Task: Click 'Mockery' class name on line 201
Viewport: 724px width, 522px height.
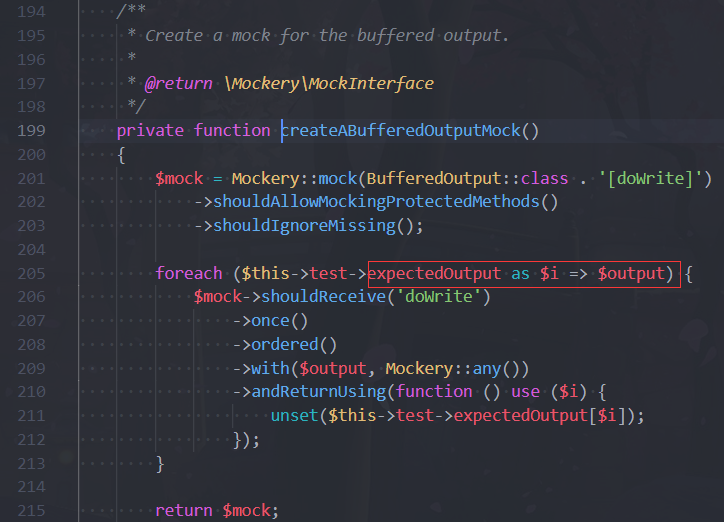Action: coord(265,179)
